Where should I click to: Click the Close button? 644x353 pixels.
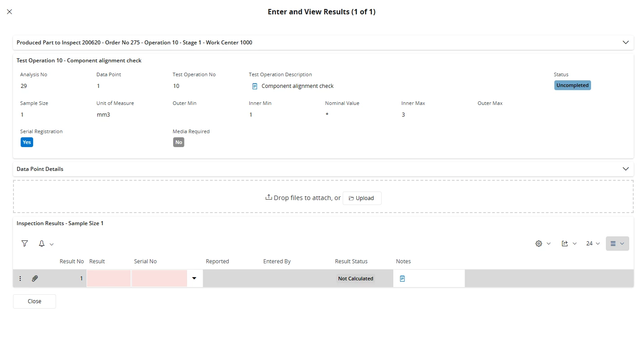35,301
